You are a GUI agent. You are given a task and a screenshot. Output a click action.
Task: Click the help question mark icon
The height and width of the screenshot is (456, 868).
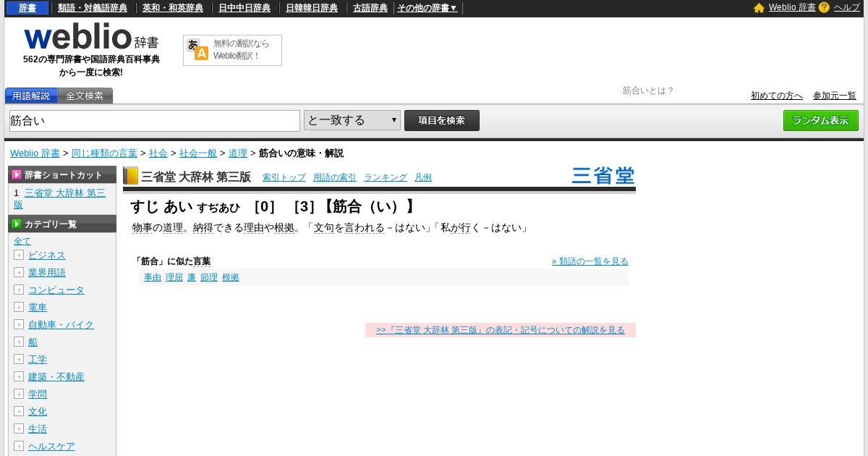tap(824, 8)
